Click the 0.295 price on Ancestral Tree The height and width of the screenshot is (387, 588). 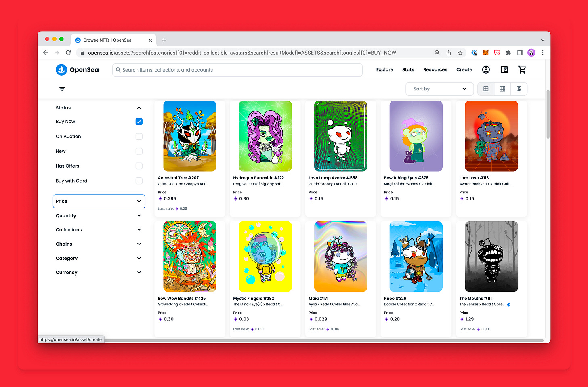tap(170, 199)
